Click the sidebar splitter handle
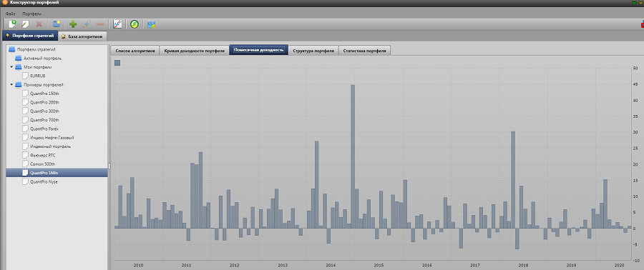Viewport: 644px width, 270px height. 109,166
